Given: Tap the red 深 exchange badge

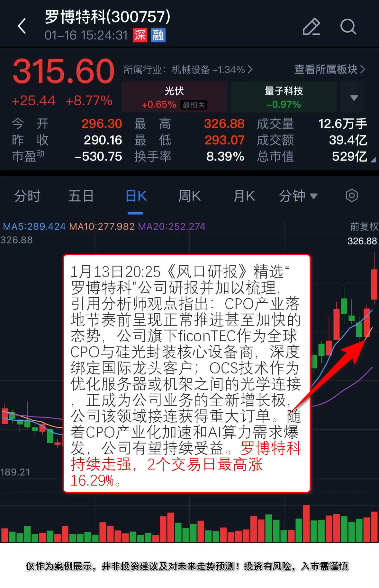Looking at the screenshot, I should pyautogui.click(x=140, y=35).
